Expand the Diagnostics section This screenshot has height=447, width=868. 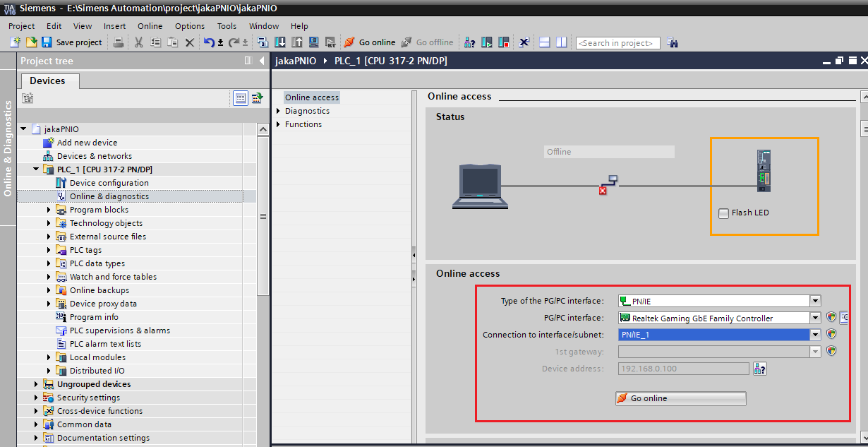pyautogui.click(x=279, y=111)
